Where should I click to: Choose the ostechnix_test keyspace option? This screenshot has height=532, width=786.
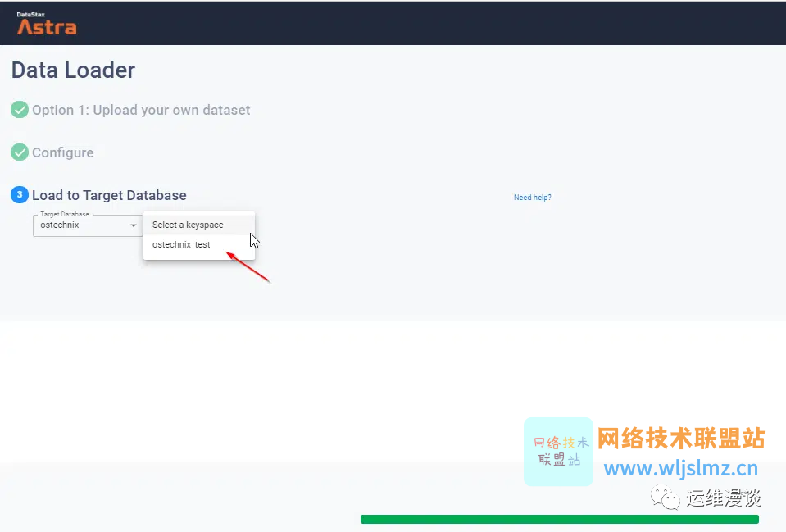[x=199, y=245]
